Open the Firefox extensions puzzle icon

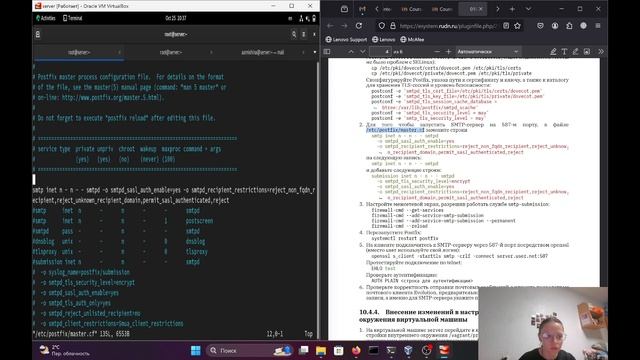[x=569, y=26]
